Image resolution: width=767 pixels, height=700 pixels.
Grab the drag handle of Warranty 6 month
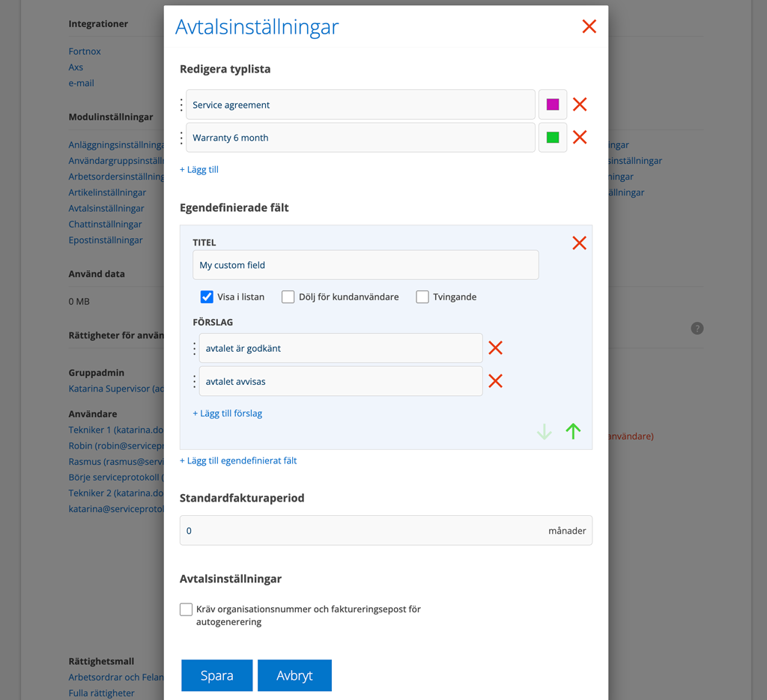181,138
